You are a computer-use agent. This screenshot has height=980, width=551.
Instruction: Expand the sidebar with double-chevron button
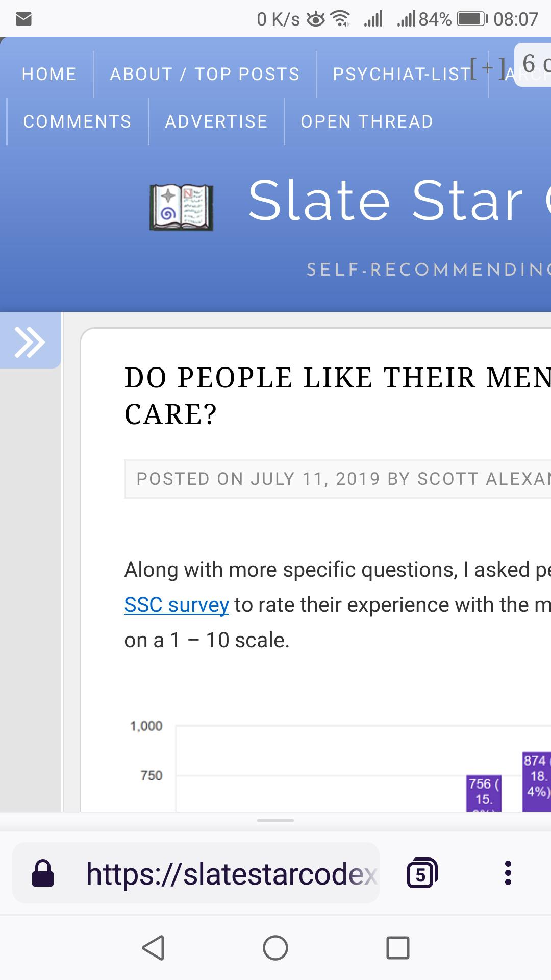pyautogui.click(x=30, y=340)
